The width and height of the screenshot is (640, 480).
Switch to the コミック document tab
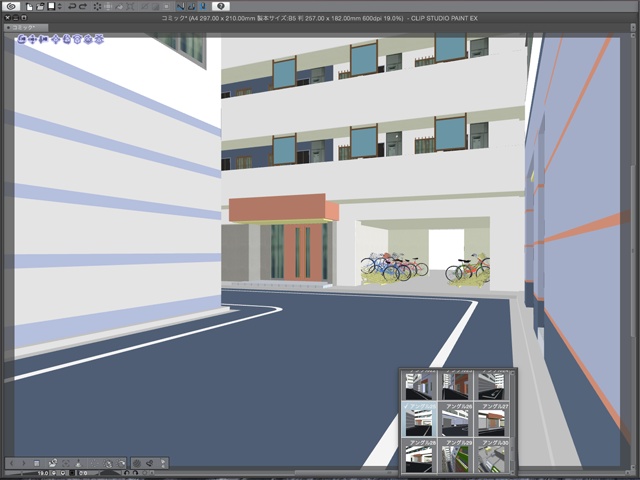click(26, 27)
